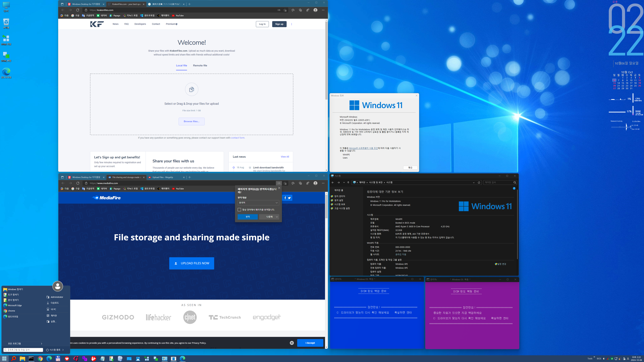
Task: Click the file upload icon in drop zone
Action: tap(192, 89)
